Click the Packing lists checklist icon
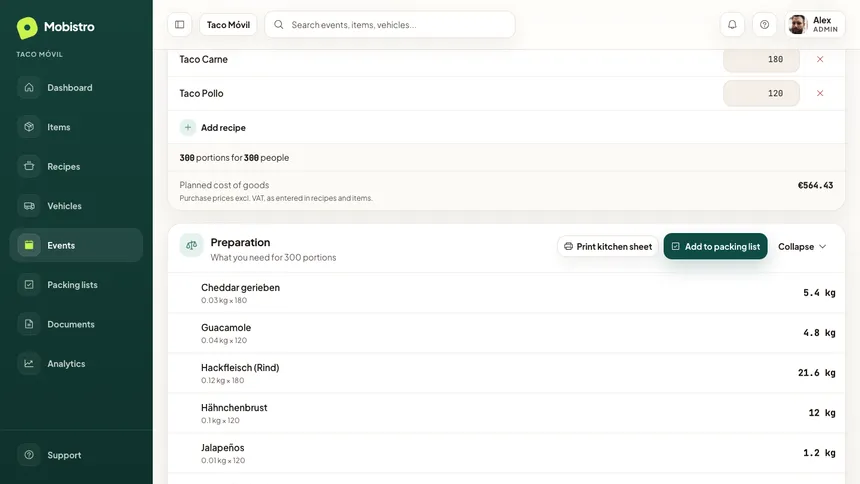This screenshot has height=484, width=860. click(29, 285)
